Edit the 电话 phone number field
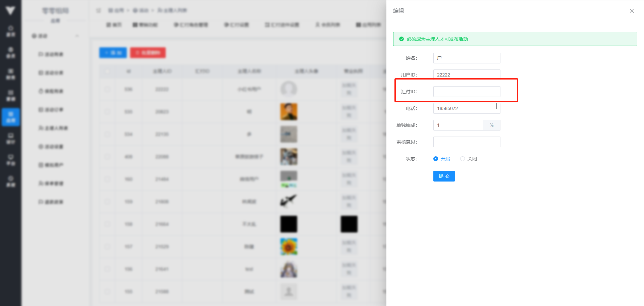 (466, 108)
